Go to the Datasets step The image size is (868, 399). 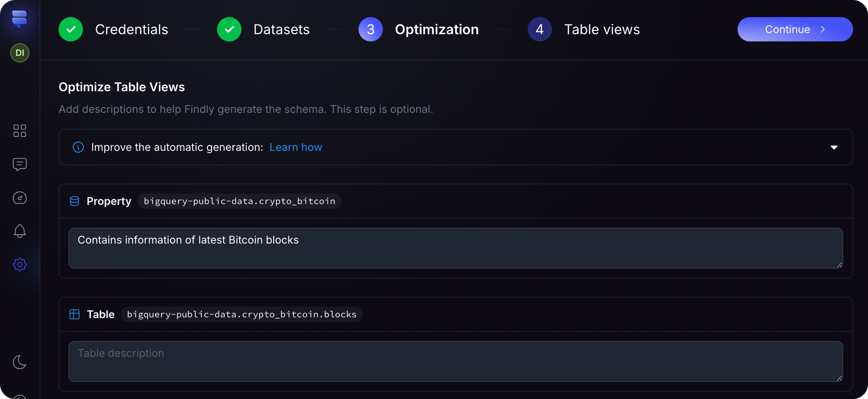(x=264, y=30)
